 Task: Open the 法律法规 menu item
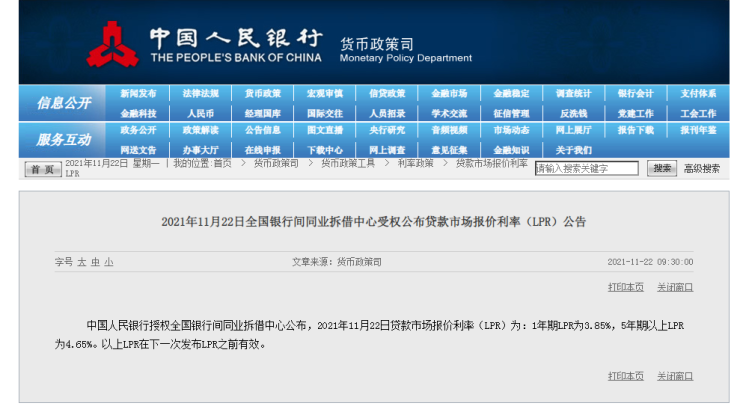click(x=201, y=93)
